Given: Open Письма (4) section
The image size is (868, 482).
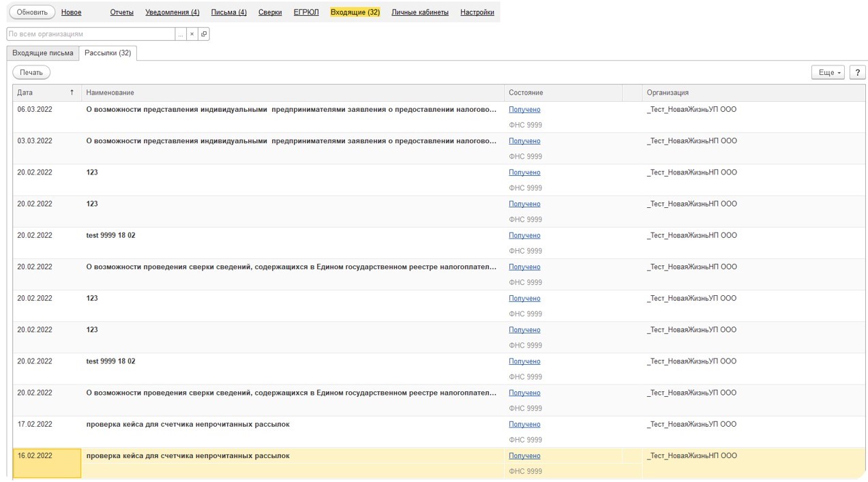Looking at the screenshot, I should pyautogui.click(x=229, y=12).
